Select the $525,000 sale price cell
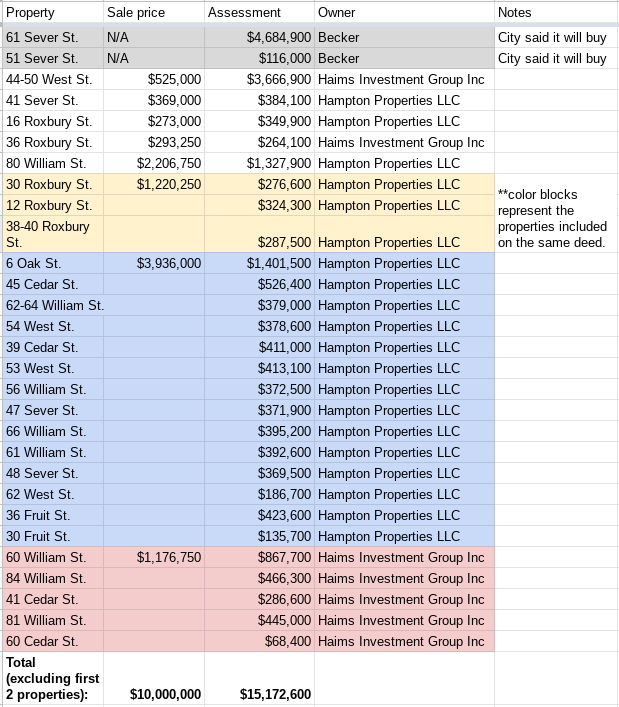Viewport: 619px width, 707px height. [x=174, y=79]
